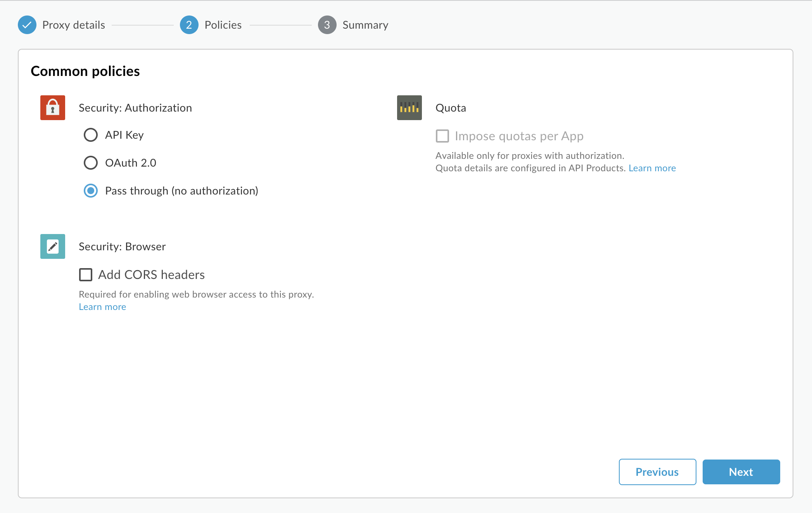Click the Security Browser pencil icon
This screenshot has width=812, height=513.
point(53,246)
